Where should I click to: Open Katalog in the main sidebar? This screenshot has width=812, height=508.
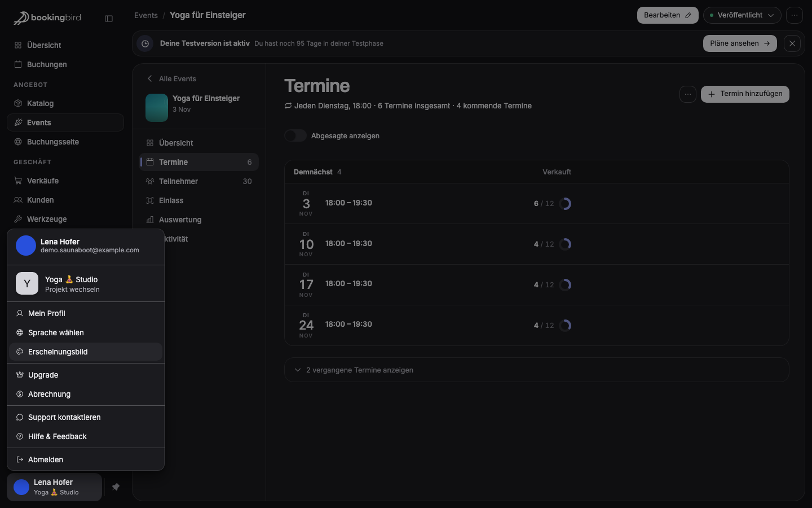point(65,103)
